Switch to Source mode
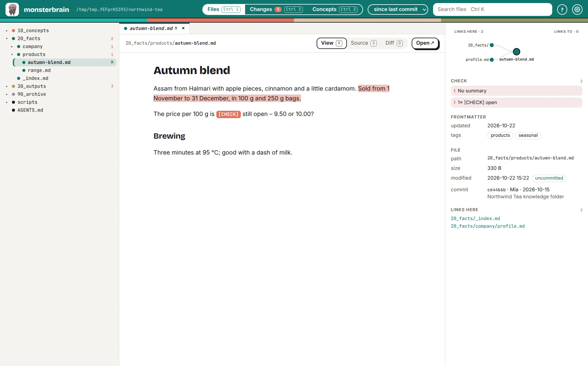The width and height of the screenshot is (588, 366). 364,43
